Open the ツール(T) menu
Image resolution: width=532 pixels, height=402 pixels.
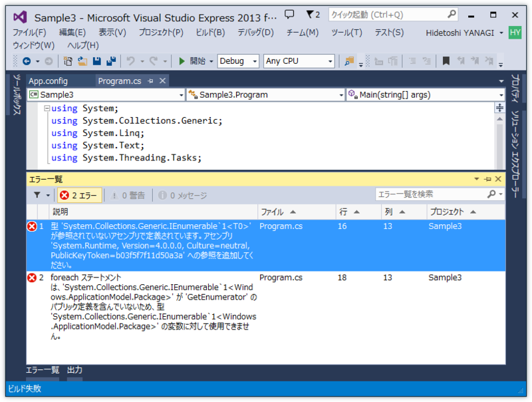pos(346,33)
